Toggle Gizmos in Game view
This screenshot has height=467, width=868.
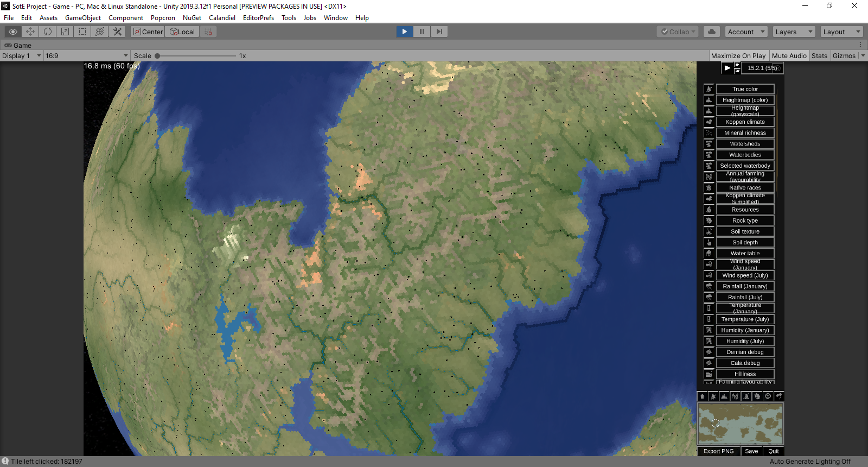[844, 55]
